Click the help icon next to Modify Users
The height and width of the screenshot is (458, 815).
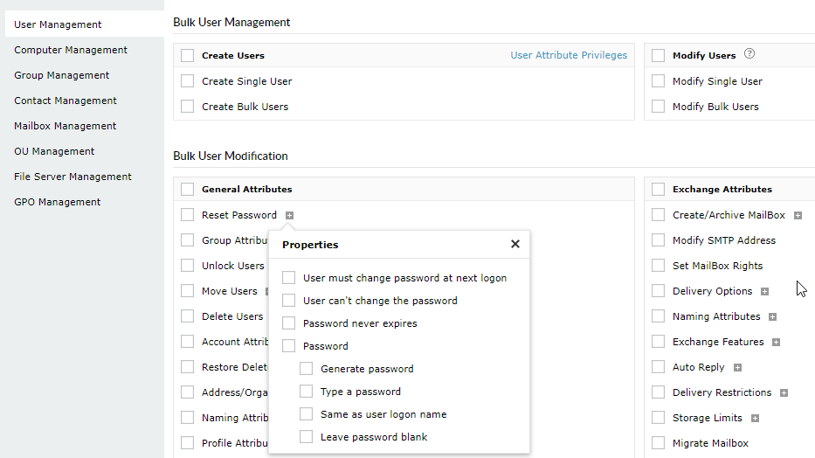pos(750,55)
